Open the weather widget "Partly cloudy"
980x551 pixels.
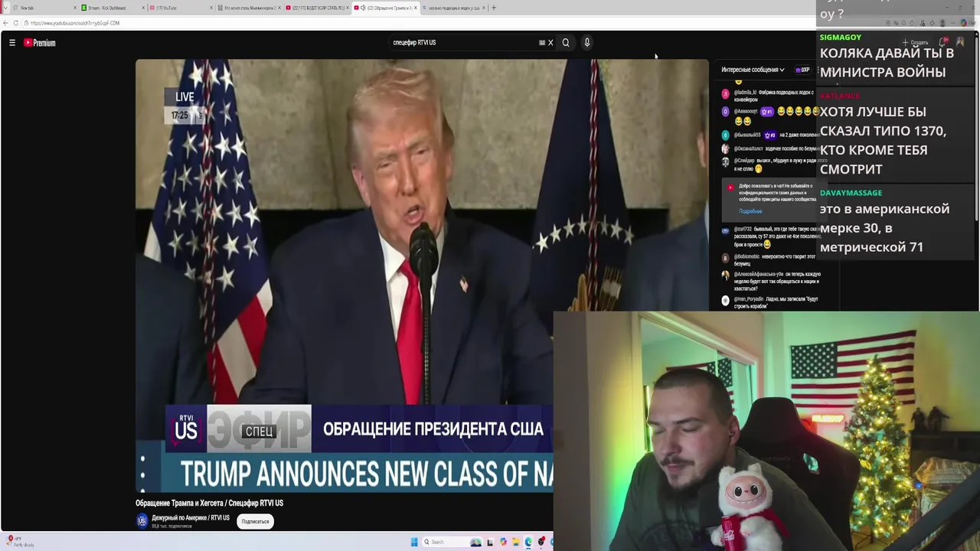(19, 542)
